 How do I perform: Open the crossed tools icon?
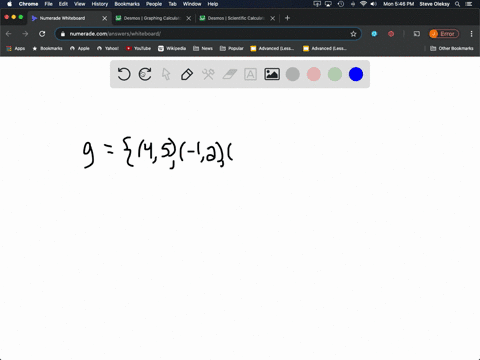pyautogui.click(x=208, y=74)
